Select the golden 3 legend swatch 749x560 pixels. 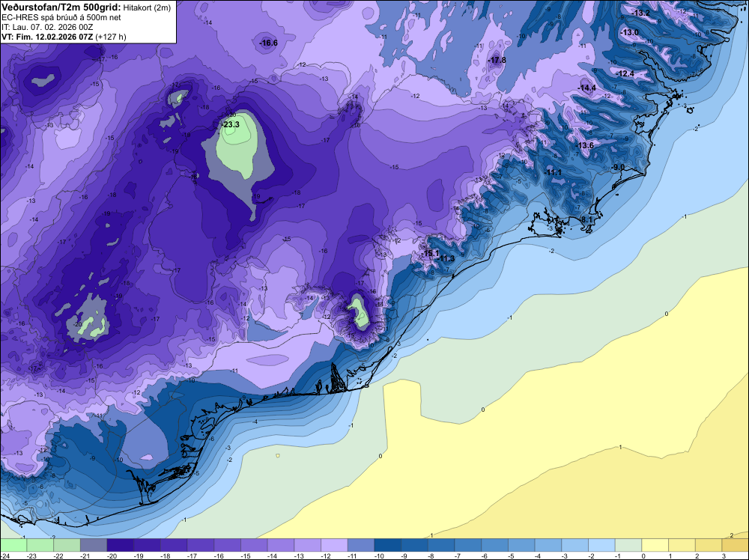(736, 545)
